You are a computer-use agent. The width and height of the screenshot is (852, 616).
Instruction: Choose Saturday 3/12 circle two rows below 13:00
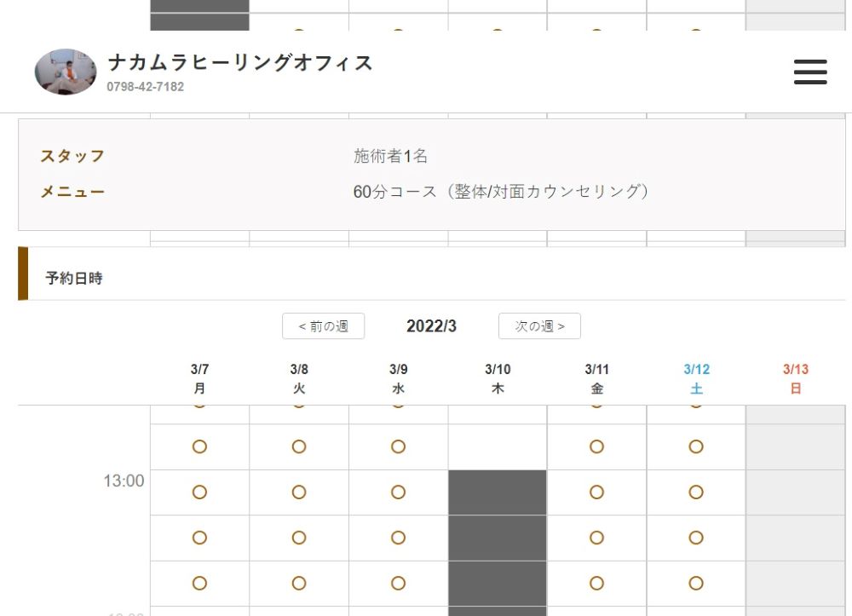pyautogui.click(x=696, y=584)
